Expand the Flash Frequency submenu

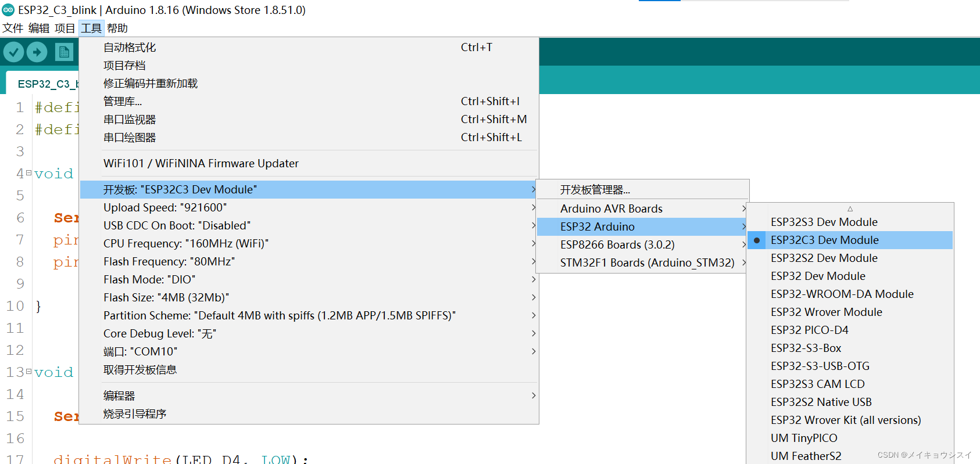click(309, 261)
